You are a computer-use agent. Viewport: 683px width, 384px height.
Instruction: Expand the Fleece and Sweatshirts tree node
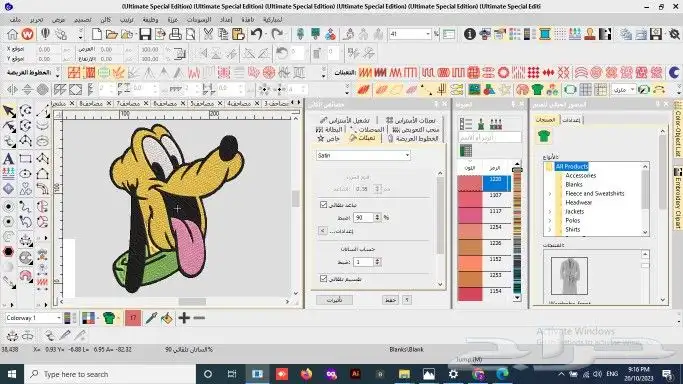tap(550, 194)
